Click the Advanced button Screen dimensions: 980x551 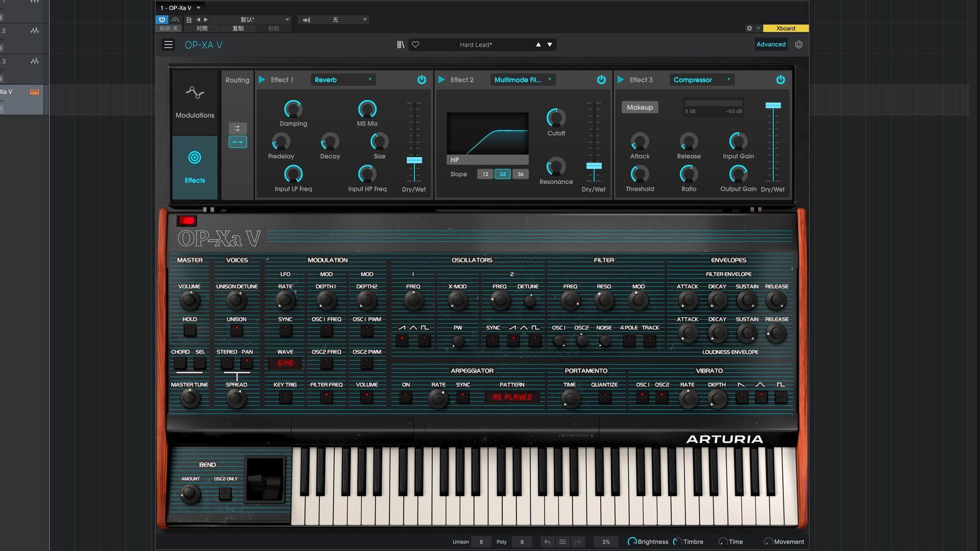tap(771, 44)
